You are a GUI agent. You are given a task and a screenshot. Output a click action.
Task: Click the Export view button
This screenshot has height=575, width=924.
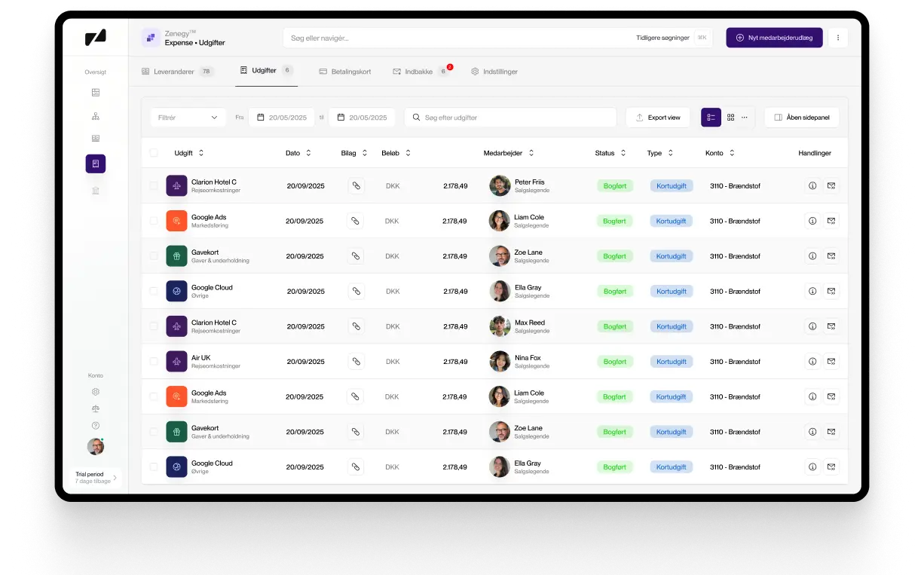click(657, 118)
